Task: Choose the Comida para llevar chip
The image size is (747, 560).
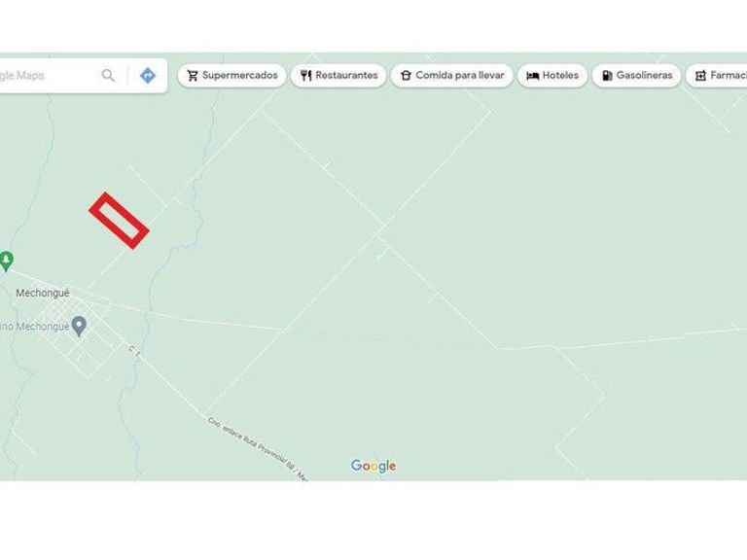Action: coord(451,76)
